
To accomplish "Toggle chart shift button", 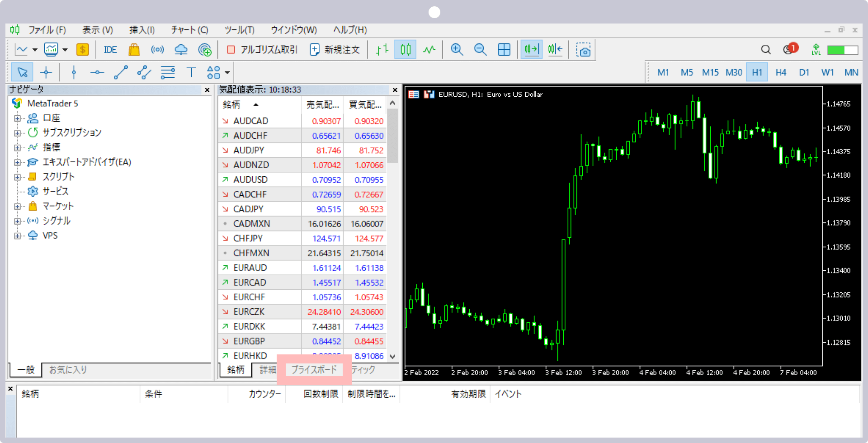I will [x=555, y=50].
